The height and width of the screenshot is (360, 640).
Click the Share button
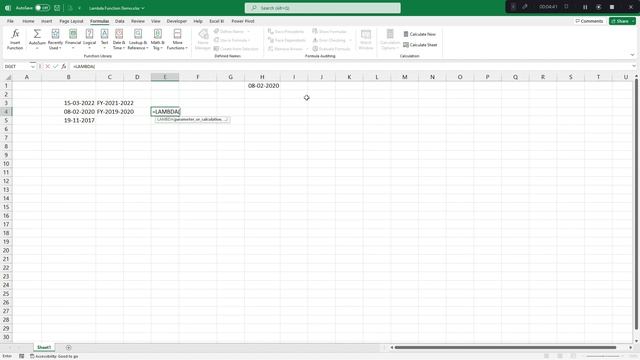coord(620,21)
